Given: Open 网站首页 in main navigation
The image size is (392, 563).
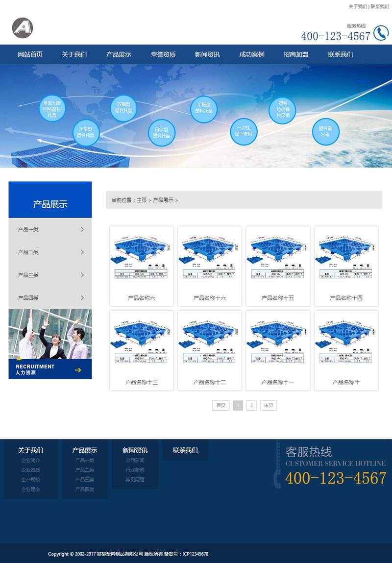Looking at the screenshot, I should (x=30, y=54).
